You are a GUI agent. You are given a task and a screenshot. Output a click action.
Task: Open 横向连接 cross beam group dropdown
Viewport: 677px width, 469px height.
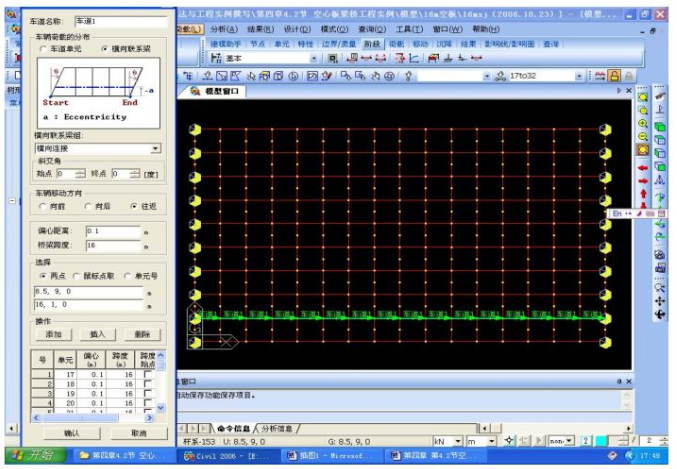tap(155, 149)
